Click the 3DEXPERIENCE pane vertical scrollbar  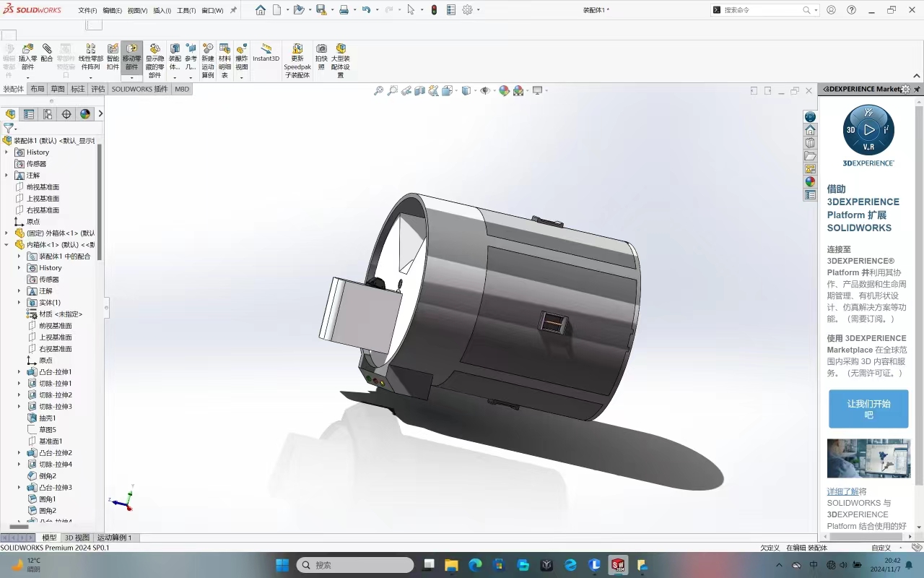coord(919,296)
